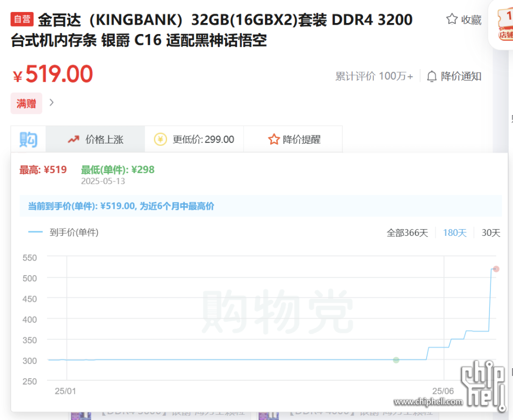Viewport: 513px width, 420px height.
Task: Click the ¥519.00 price text
Action: tap(53, 74)
